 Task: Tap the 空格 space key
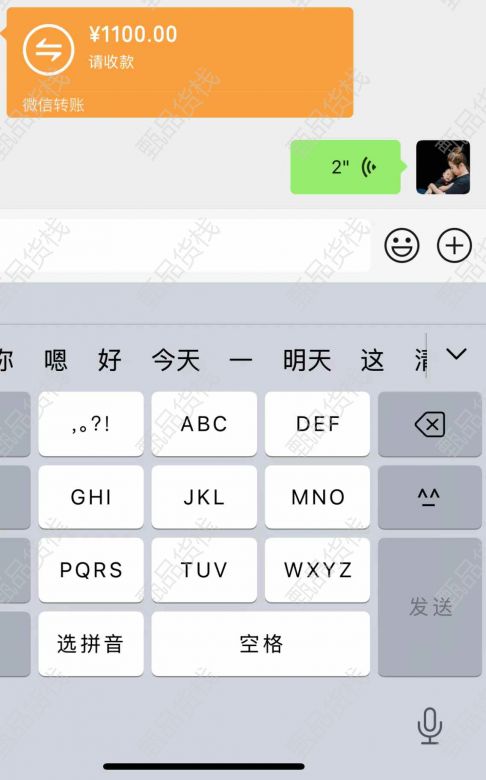(x=261, y=644)
